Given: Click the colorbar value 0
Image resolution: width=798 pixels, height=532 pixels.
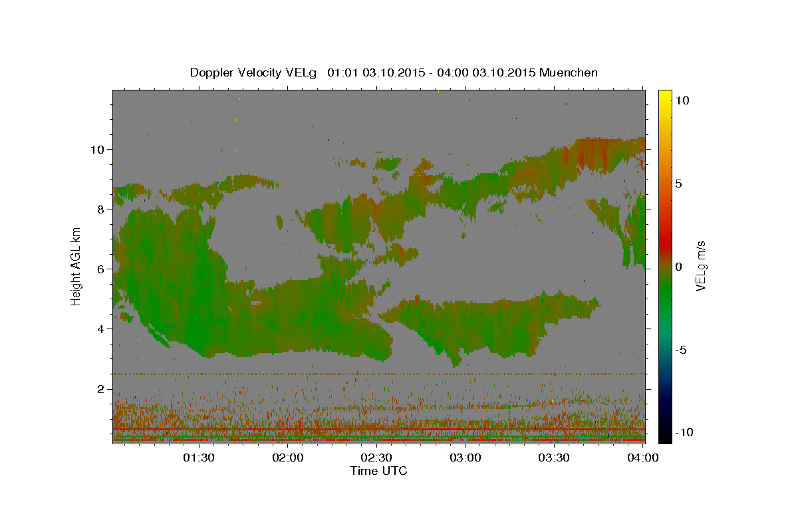Looking at the screenshot, I should [x=680, y=266].
